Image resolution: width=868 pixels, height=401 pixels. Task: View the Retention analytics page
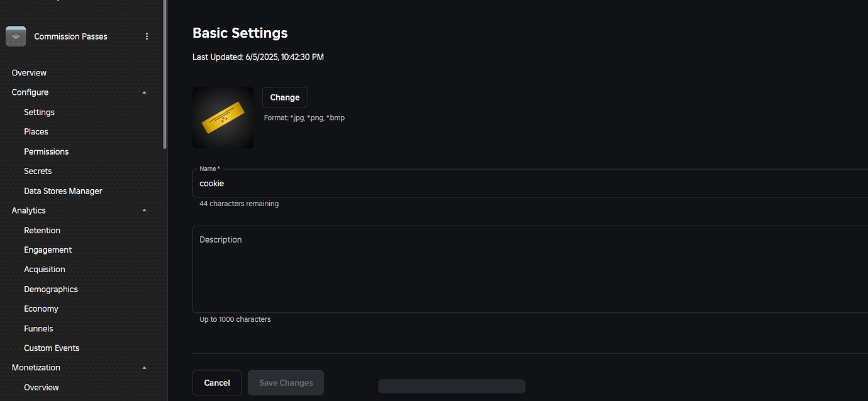click(42, 230)
